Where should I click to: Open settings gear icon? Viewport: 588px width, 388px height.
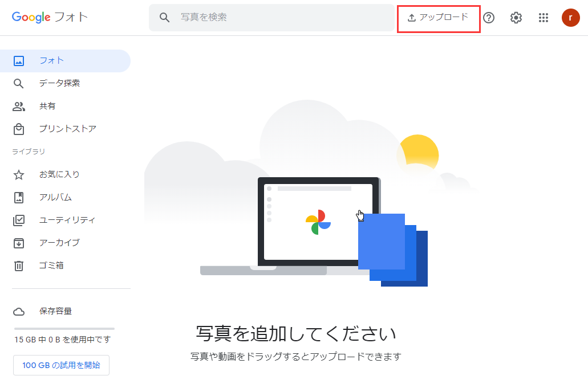pyautogui.click(x=516, y=18)
